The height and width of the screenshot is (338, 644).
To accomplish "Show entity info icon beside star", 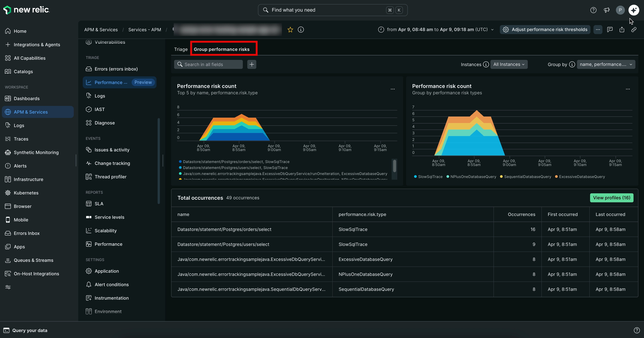I will [301, 30].
